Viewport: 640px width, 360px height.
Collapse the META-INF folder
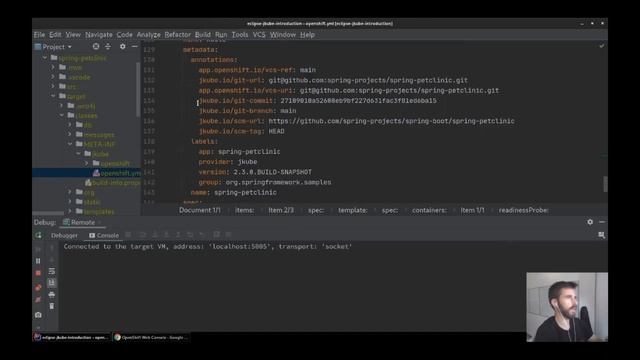click(70, 144)
